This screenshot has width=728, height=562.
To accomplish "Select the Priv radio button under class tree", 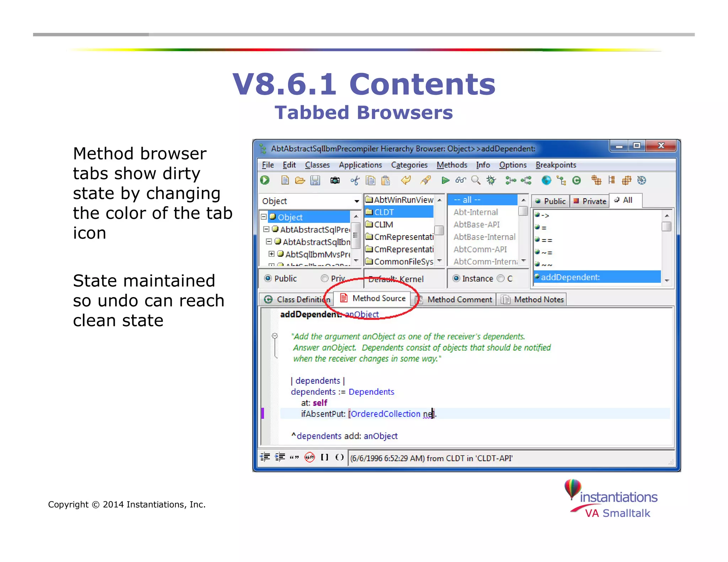I will (x=324, y=278).
